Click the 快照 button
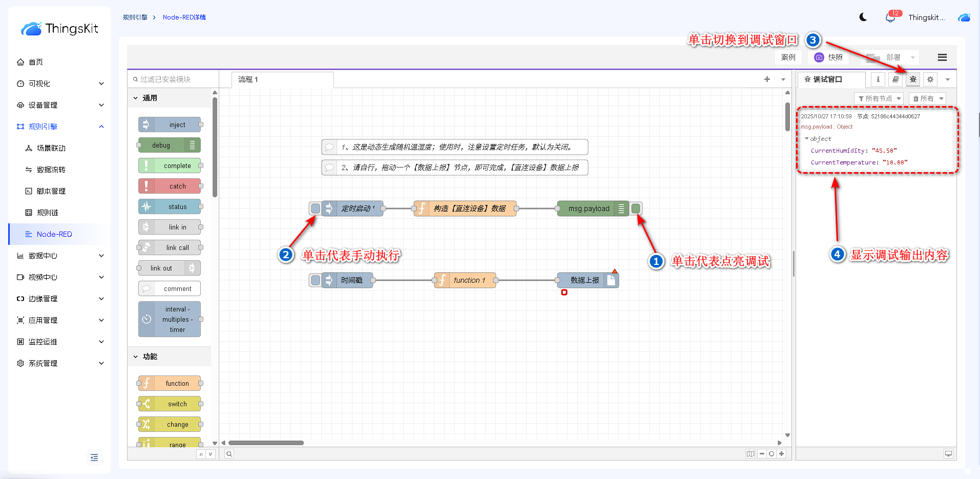980x479 pixels. click(x=829, y=57)
